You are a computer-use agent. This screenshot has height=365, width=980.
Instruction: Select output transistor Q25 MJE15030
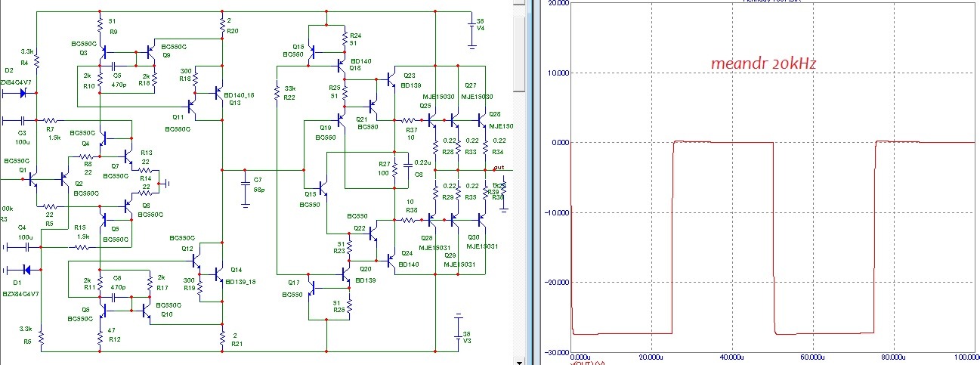(x=433, y=119)
